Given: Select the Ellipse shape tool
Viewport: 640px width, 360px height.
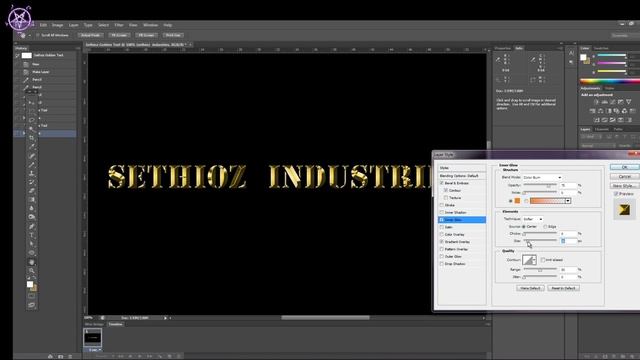Looking at the screenshot, I should tap(32, 253).
